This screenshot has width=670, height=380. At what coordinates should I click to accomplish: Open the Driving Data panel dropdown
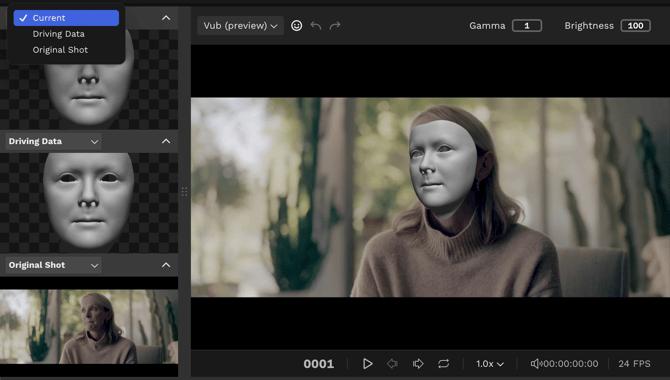[x=53, y=141]
